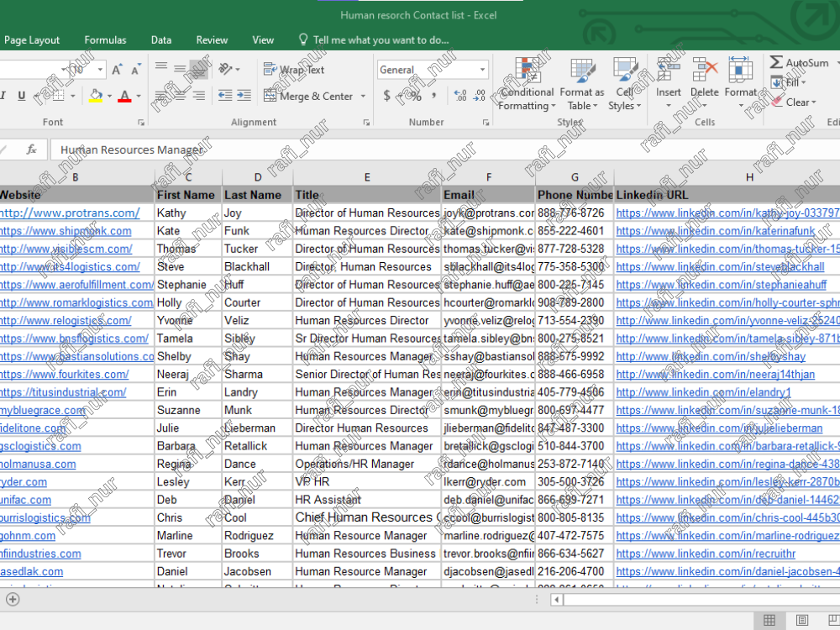Click the Delete Cells icon
This screenshot has width=840, height=630.
click(x=705, y=69)
